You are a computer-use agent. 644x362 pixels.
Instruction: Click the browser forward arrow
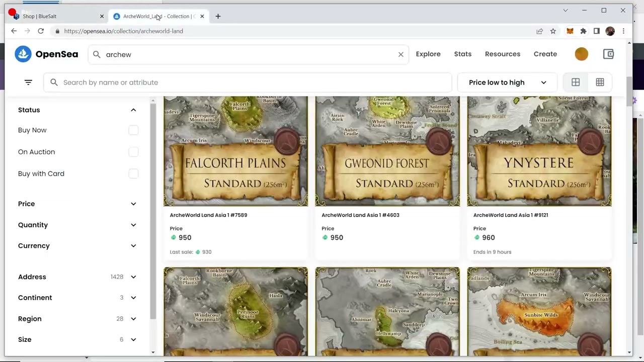[x=27, y=31]
